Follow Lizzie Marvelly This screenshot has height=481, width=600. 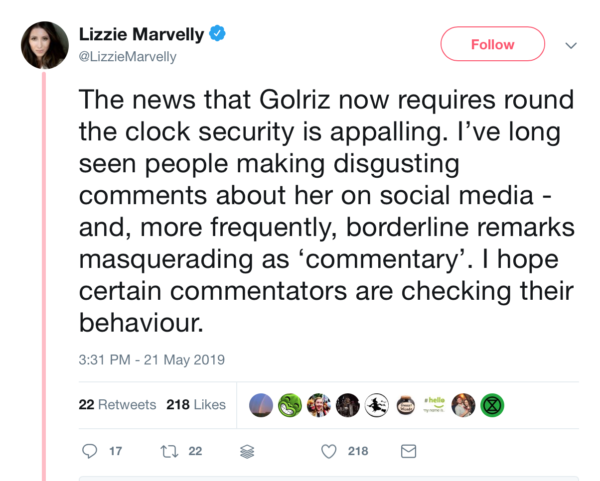click(492, 45)
